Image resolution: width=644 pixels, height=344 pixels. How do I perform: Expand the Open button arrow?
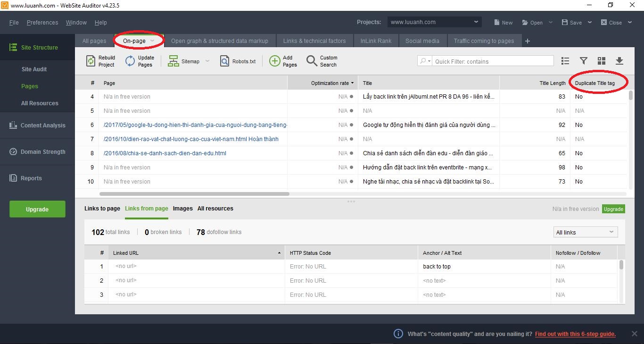click(x=551, y=23)
